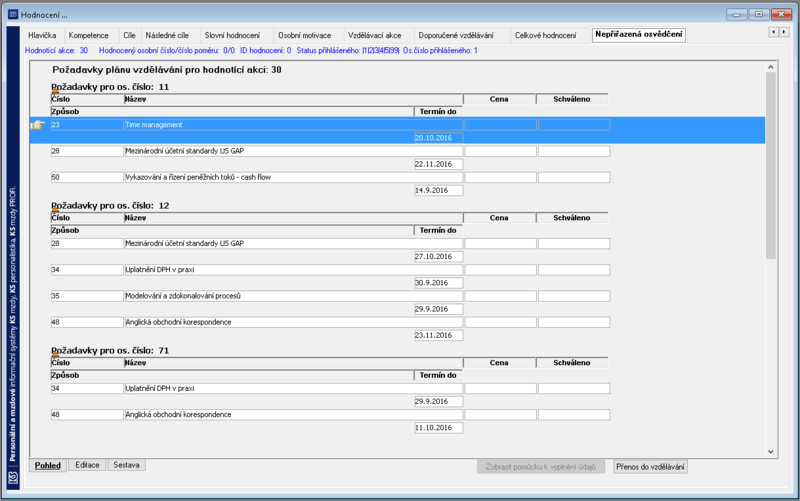The width and height of the screenshot is (800, 501).
Task: Click Cena field of Time management row
Action: [x=501, y=124]
